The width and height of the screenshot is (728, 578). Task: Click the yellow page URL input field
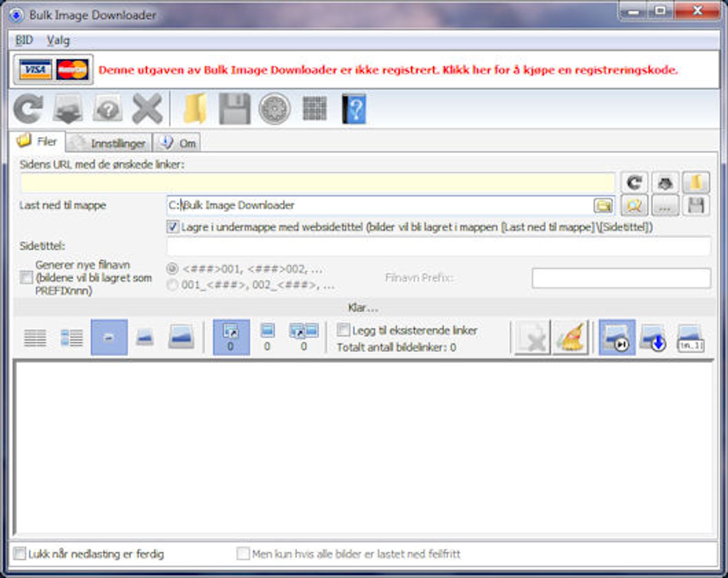coord(317,183)
